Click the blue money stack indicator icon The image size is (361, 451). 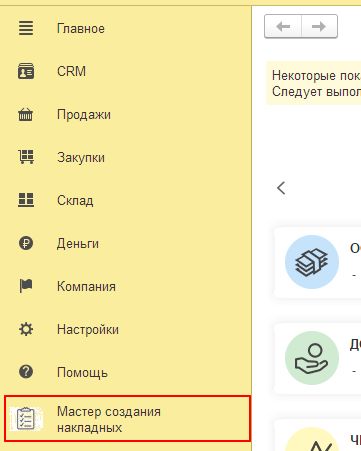click(312, 262)
